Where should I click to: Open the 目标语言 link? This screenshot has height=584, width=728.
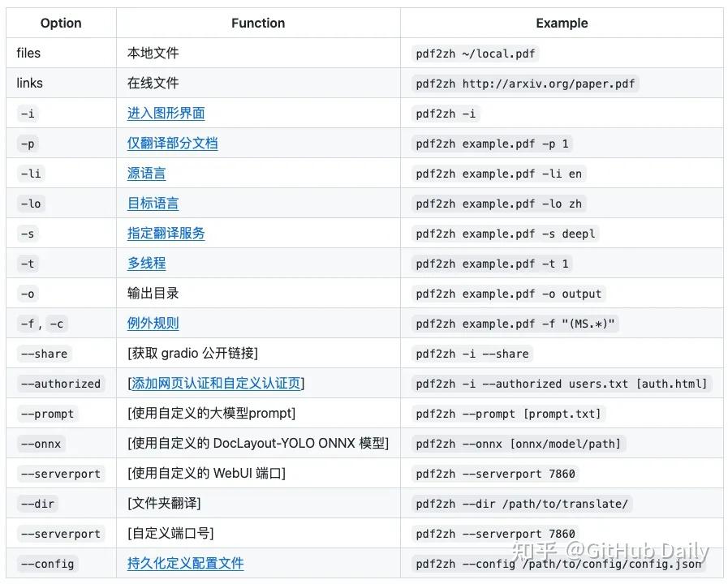pyautogui.click(x=153, y=204)
